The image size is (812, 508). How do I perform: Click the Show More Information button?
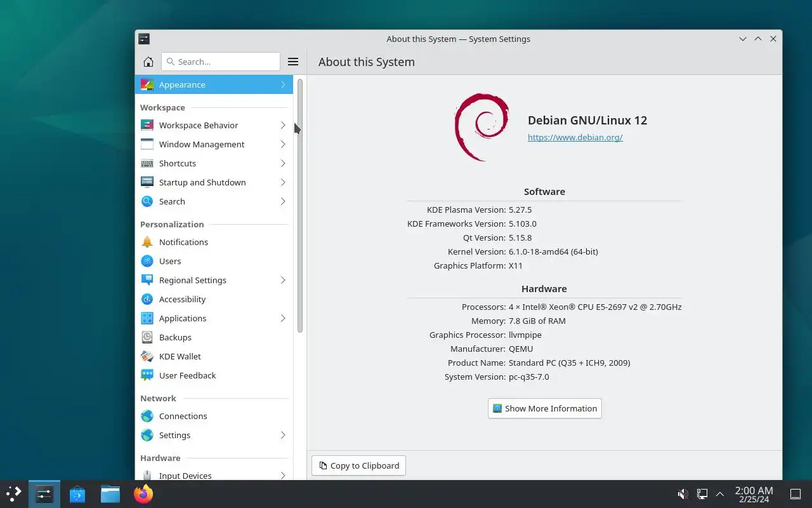pos(545,408)
